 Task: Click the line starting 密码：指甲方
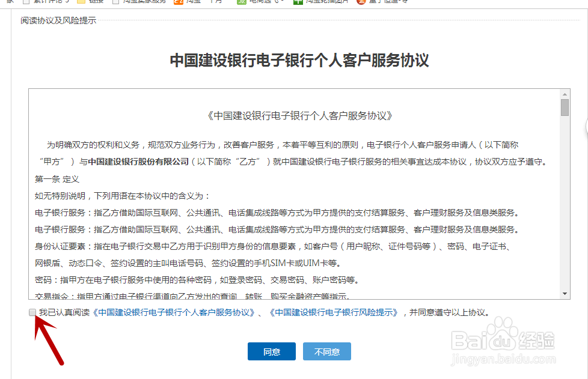click(198, 280)
